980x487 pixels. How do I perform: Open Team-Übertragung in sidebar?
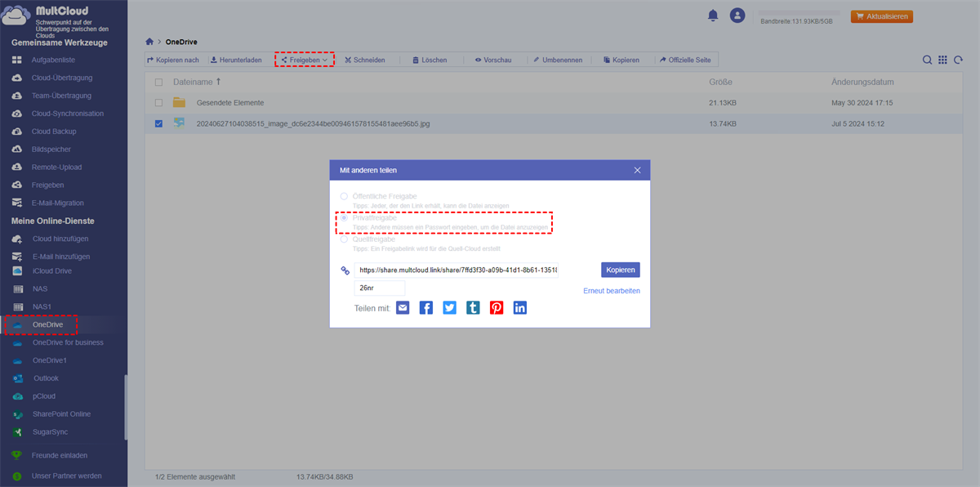(63, 96)
